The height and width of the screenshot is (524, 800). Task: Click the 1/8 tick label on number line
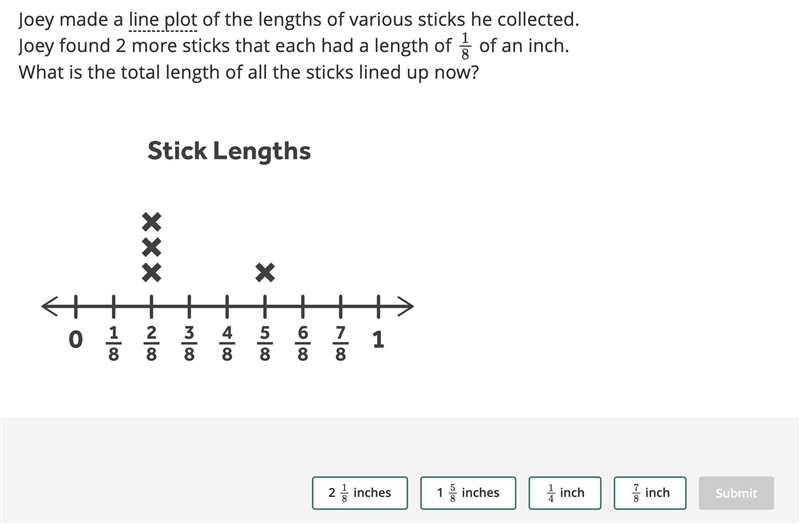pos(113,343)
